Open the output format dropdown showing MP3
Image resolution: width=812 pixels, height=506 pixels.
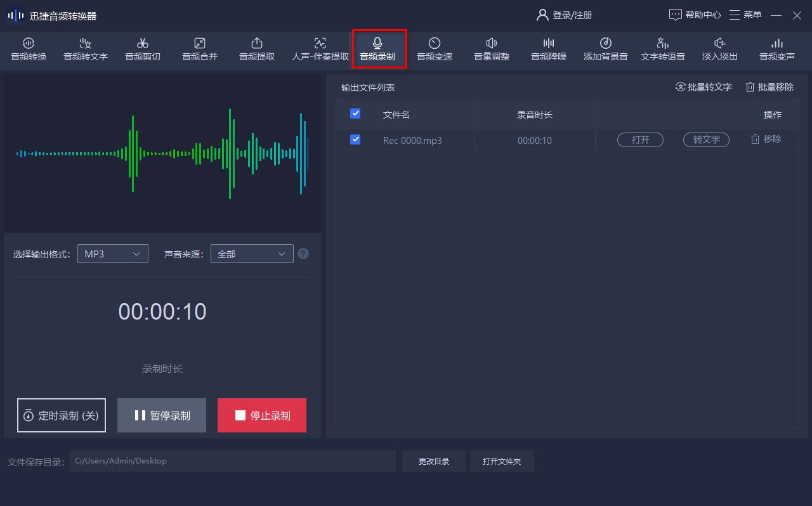(x=112, y=253)
